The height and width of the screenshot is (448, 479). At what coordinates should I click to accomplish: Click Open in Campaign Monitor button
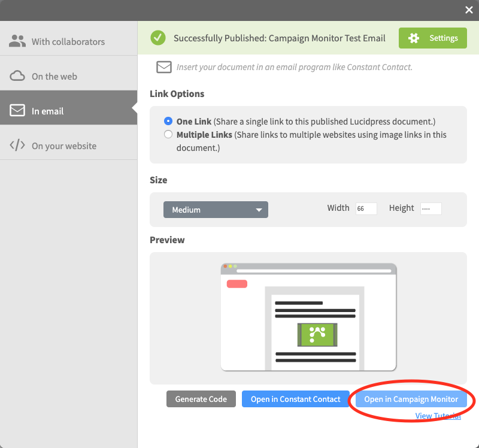point(411,399)
